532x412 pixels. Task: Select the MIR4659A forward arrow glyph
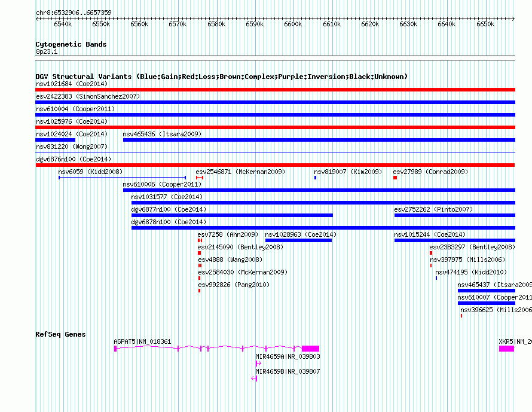point(258,364)
